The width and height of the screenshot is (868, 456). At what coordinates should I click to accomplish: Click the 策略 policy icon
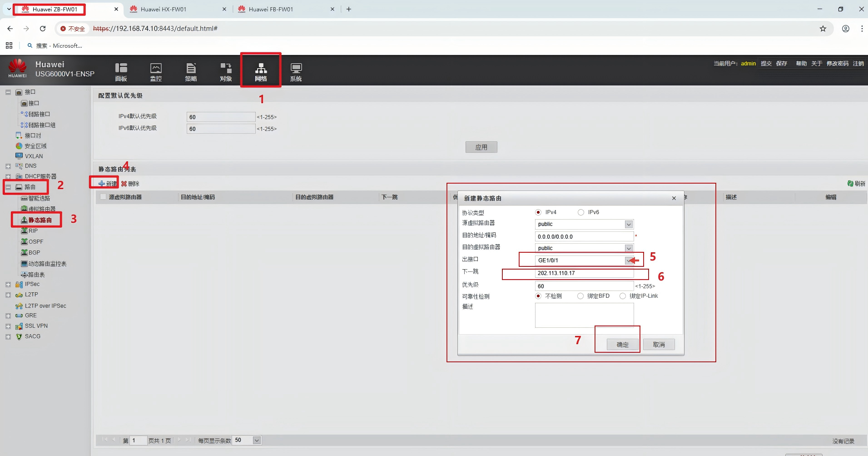tap(191, 71)
